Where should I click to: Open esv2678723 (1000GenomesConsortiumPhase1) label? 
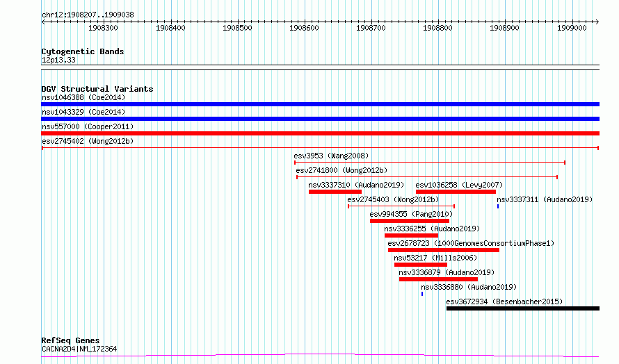(x=471, y=243)
